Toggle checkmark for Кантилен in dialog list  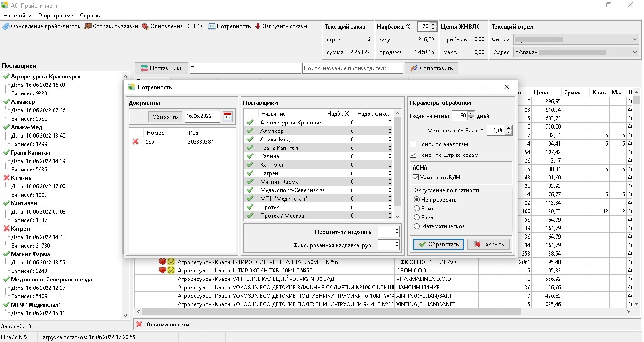(250, 165)
